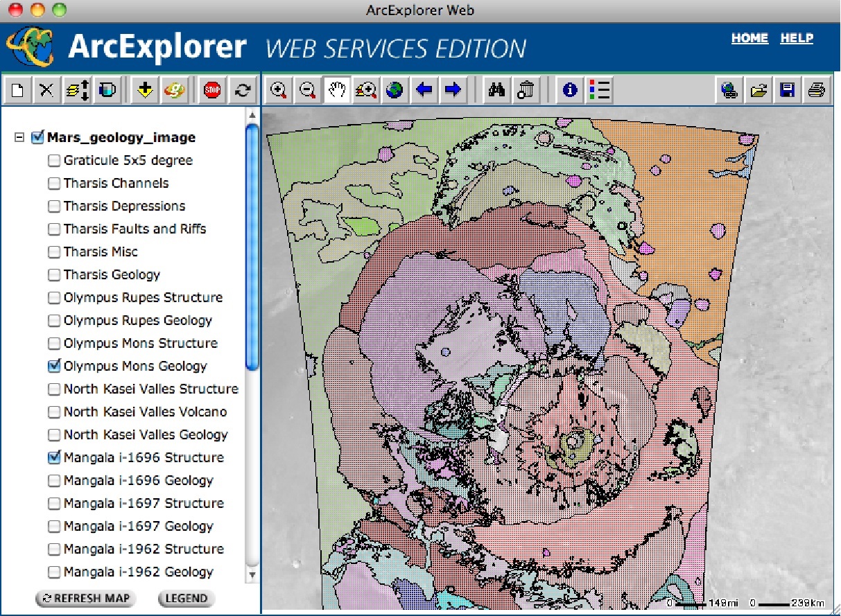
Task: Open the layer properties cube icon
Action: pos(107,90)
